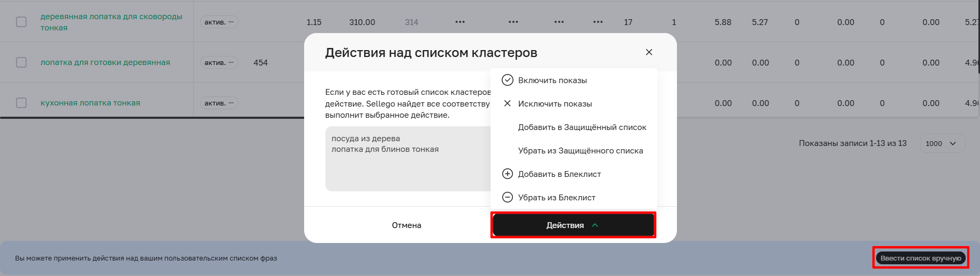Open the лопатка для готовки деревянная cluster link
The image size is (980, 276).
click(x=105, y=62)
